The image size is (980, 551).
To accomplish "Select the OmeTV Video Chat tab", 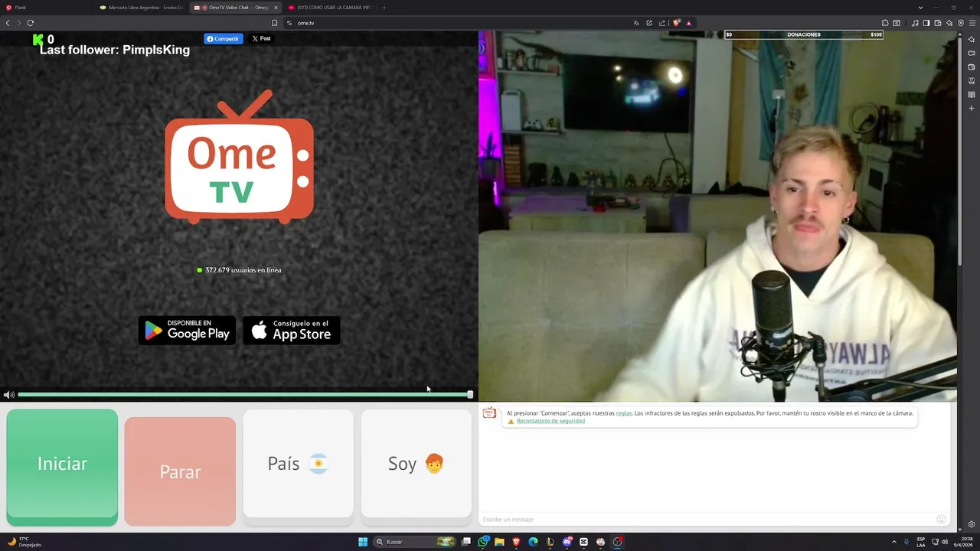I will [x=237, y=8].
